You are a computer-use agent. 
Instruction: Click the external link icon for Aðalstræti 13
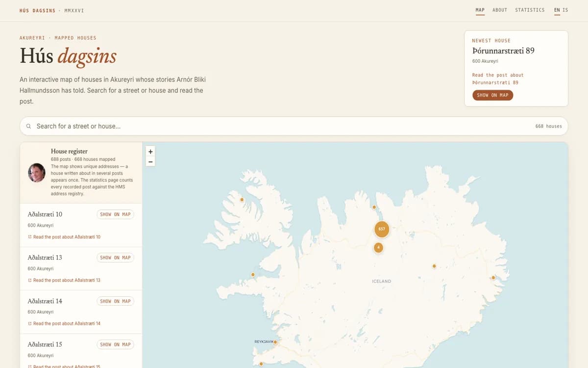point(30,280)
